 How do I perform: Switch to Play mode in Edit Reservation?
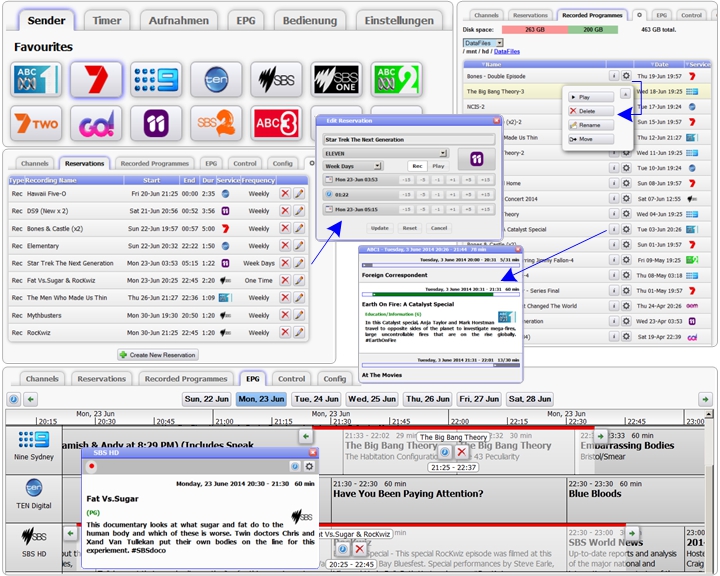[x=438, y=166]
